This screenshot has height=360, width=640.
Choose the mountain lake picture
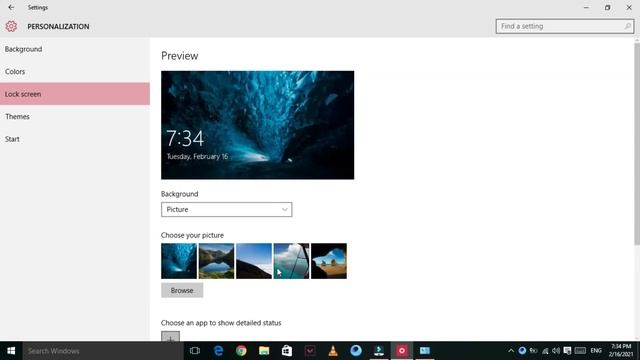(216, 261)
